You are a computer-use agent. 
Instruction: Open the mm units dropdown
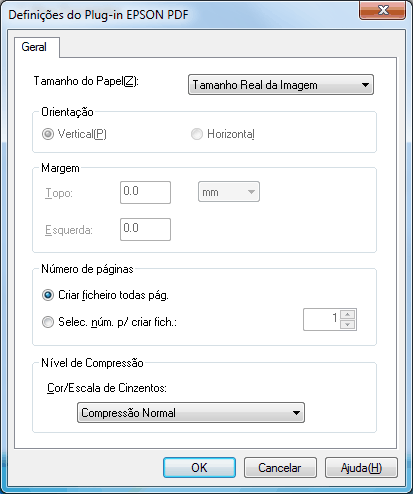[229, 192]
